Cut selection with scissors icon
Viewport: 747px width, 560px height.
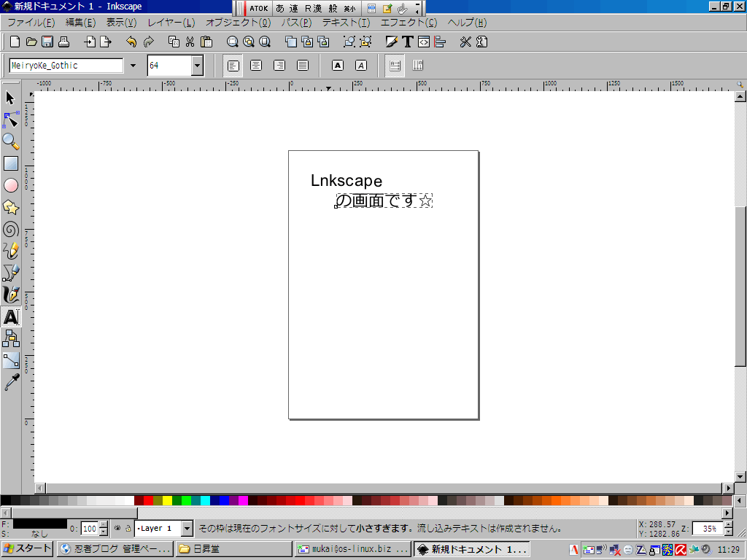pyautogui.click(x=190, y=42)
